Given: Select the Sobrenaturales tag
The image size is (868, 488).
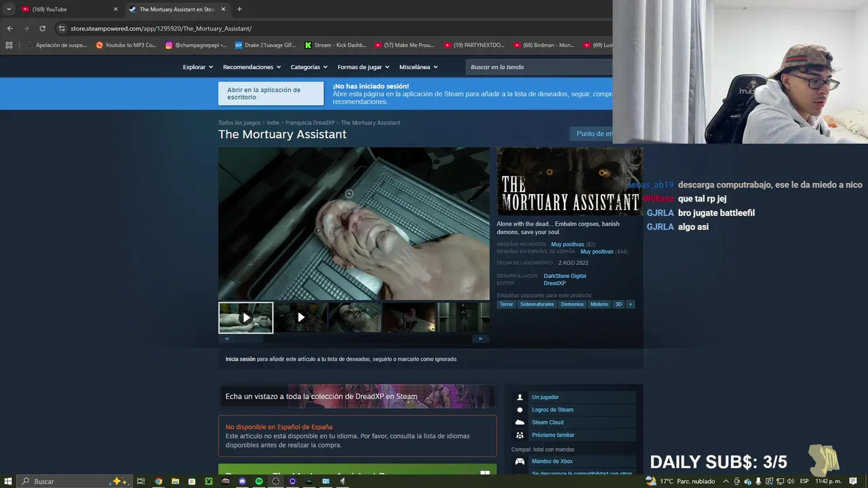Looking at the screenshot, I should tap(537, 304).
